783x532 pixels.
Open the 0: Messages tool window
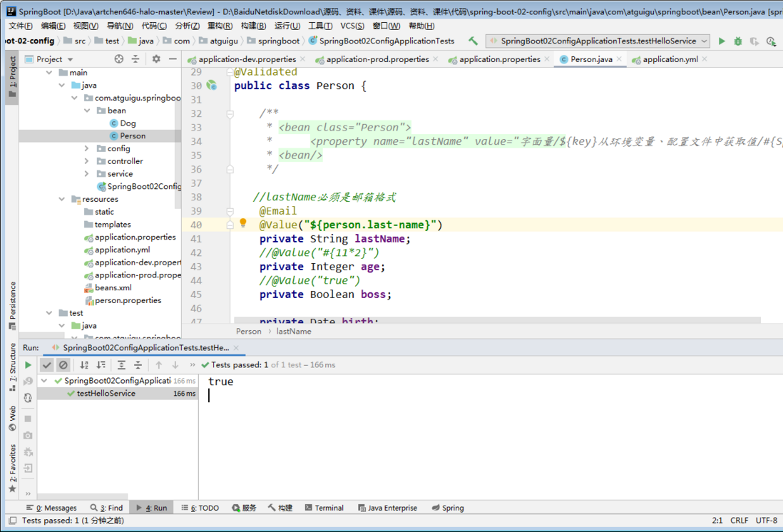[x=52, y=508]
